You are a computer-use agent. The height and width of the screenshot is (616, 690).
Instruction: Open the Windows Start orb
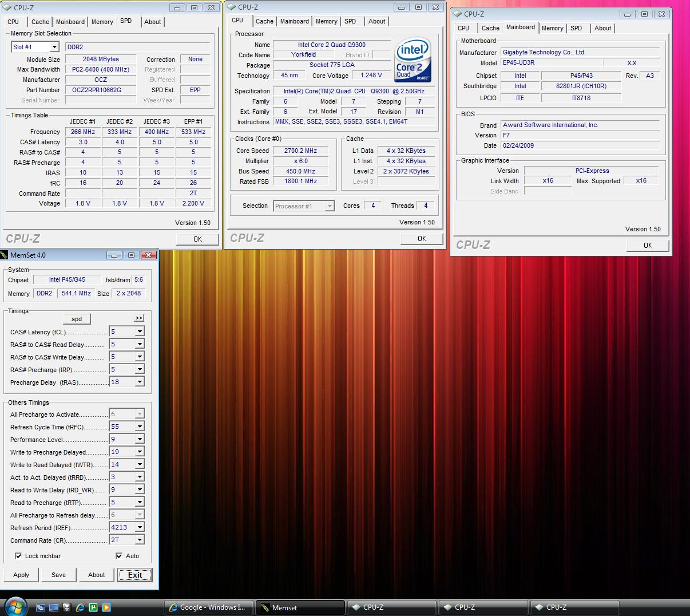15,606
